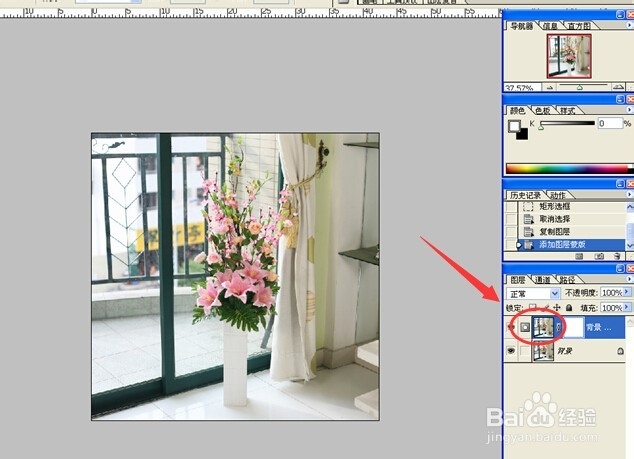
Task: Click the empty link box on 背景 layer row
Action: (x=525, y=351)
